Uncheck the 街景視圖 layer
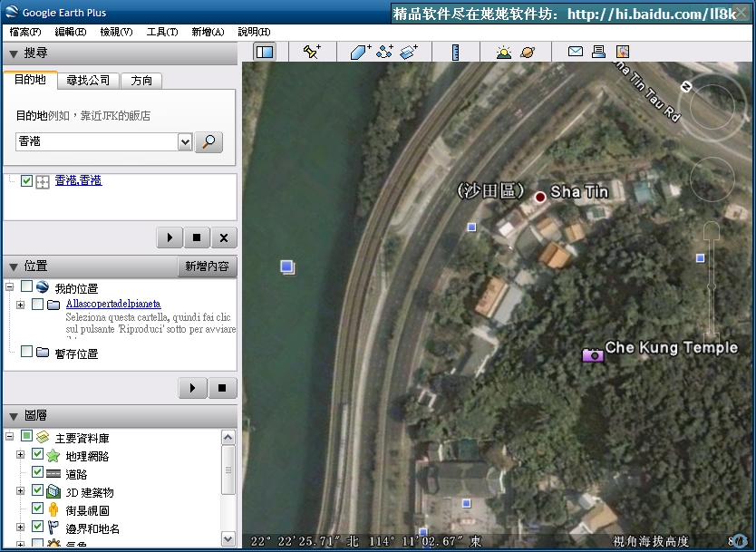 37,508
